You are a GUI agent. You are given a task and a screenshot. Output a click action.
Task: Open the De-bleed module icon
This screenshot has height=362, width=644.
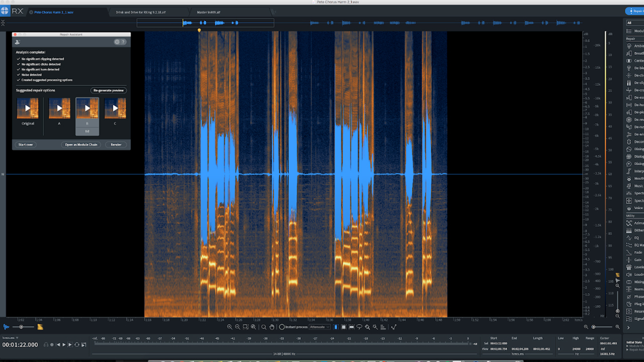[629, 68]
